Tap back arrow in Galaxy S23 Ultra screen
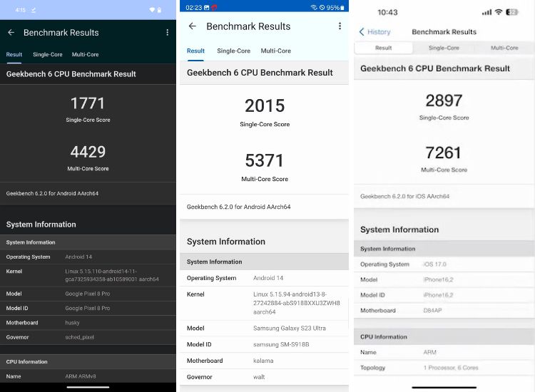 click(193, 26)
